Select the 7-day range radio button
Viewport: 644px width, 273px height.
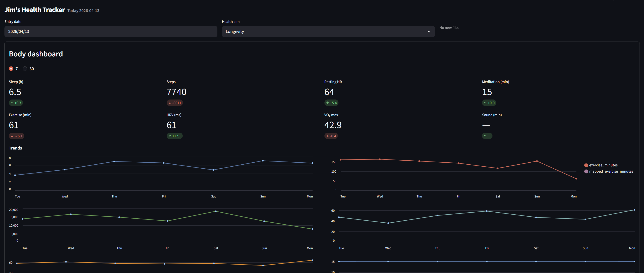11,69
